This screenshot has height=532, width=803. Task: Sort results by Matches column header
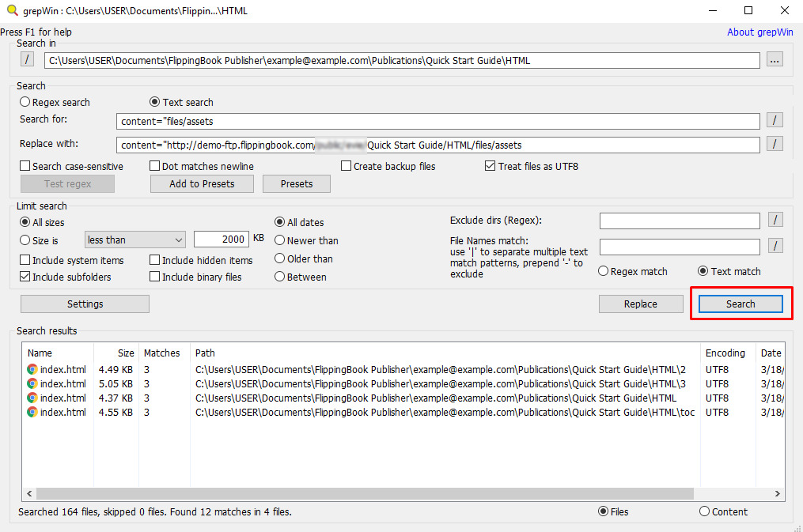pyautogui.click(x=161, y=353)
